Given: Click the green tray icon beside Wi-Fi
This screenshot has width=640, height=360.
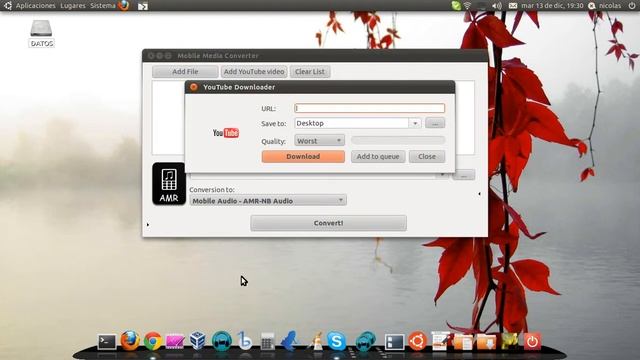Looking at the screenshot, I should pos(456,5).
